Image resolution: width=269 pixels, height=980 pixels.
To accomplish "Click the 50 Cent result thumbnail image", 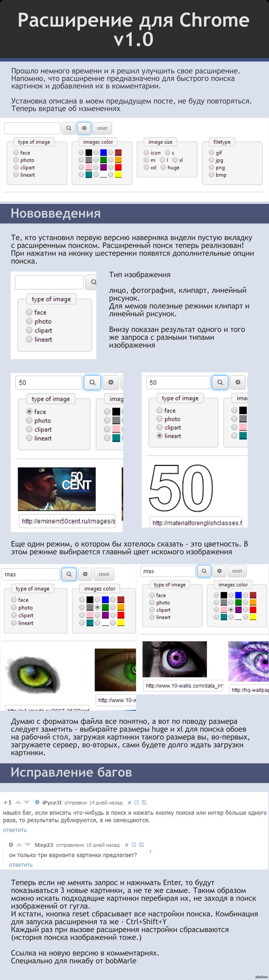I will tap(56, 489).
